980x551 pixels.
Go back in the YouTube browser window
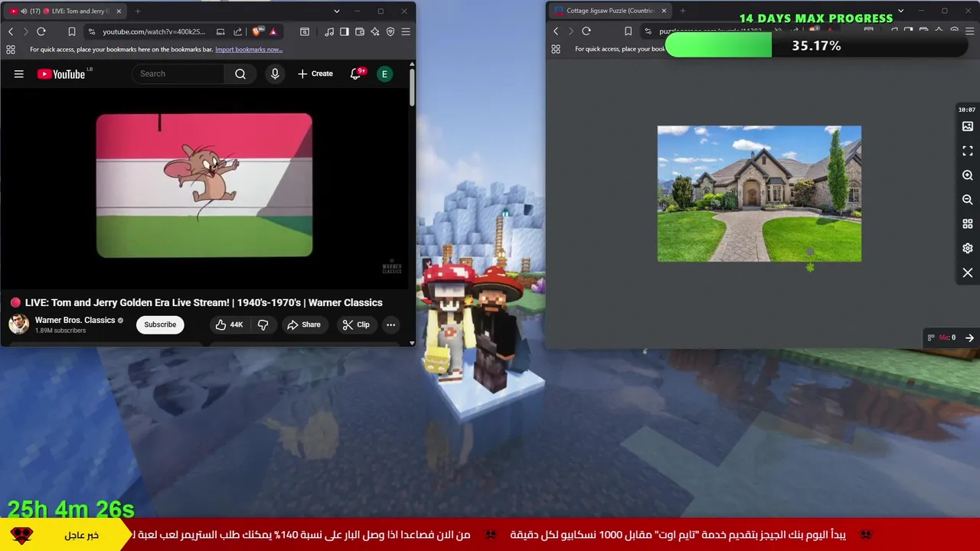[x=11, y=31]
